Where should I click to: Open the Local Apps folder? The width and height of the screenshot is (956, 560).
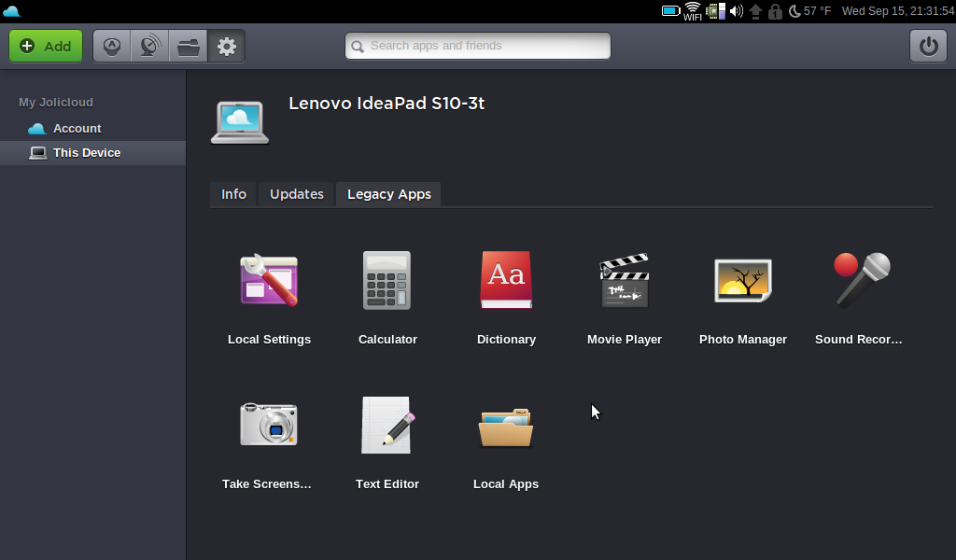point(506,425)
